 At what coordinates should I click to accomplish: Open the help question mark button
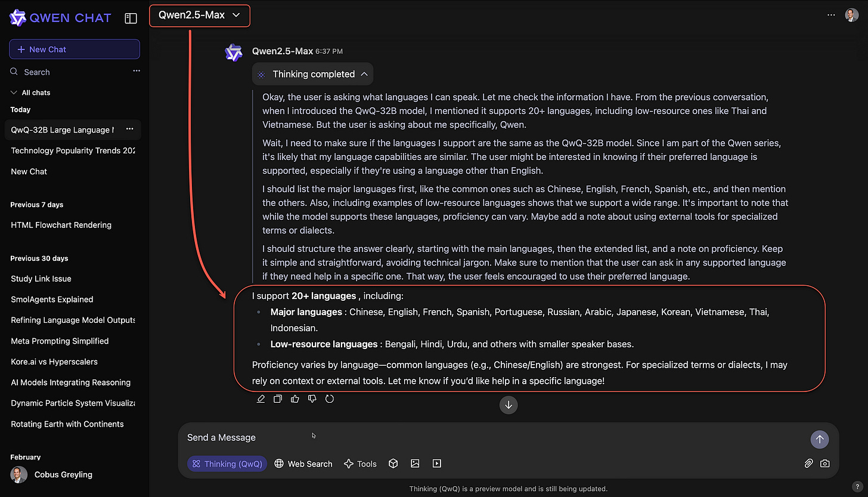pyautogui.click(x=857, y=487)
